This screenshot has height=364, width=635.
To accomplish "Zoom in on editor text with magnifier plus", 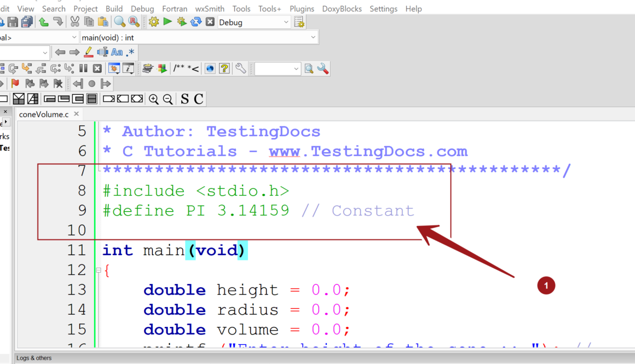I will tap(154, 99).
